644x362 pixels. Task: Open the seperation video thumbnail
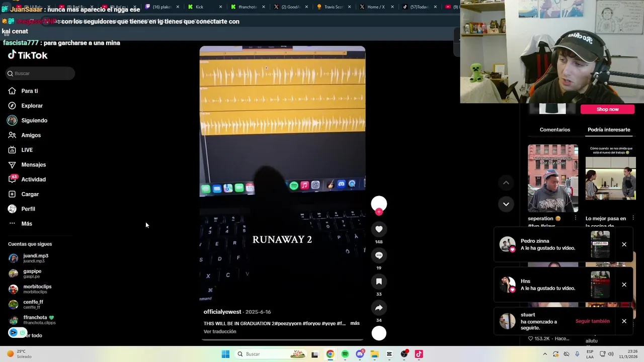[553, 178]
